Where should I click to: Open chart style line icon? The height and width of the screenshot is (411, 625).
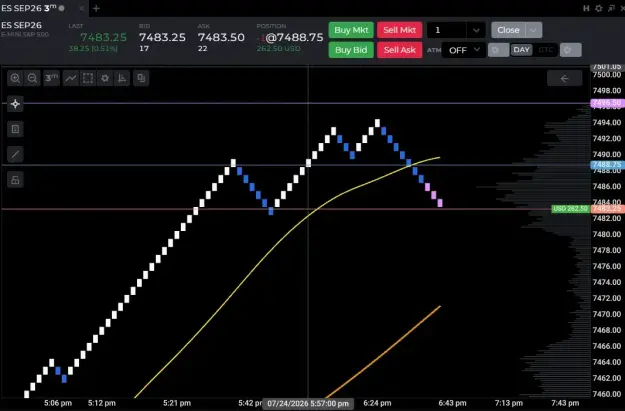tap(71, 78)
